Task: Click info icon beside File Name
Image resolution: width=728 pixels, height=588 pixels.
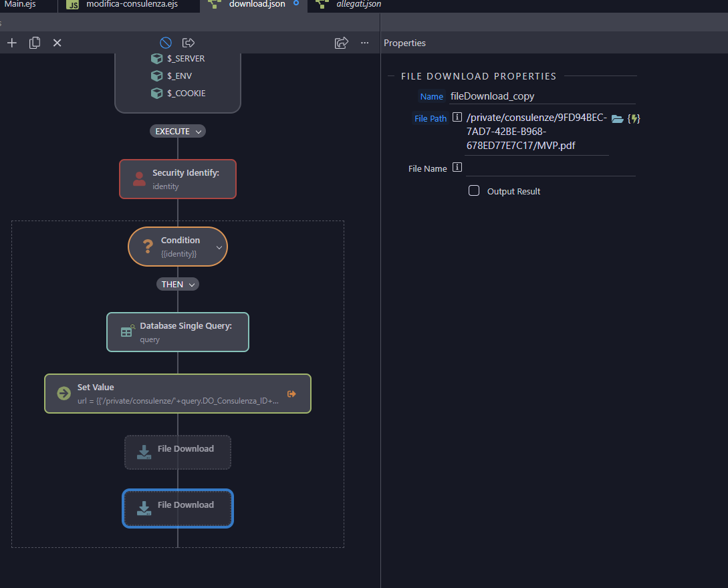Action: click(457, 168)
